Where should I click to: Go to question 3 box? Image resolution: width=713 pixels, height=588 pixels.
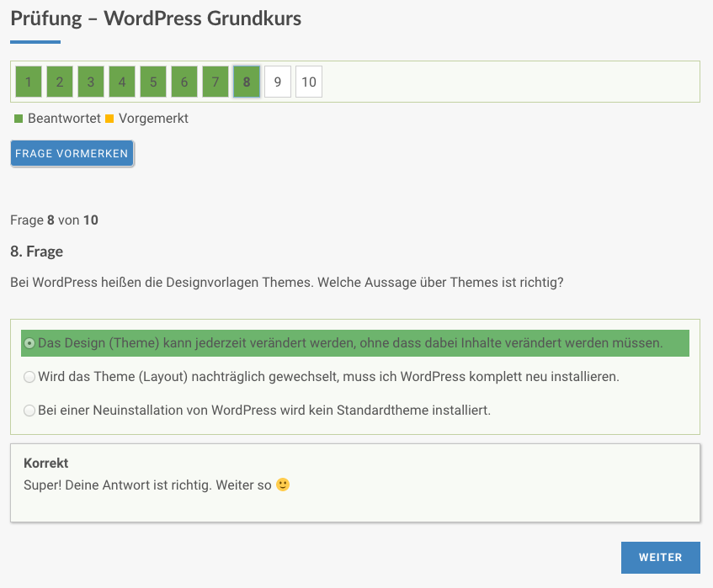coord(91,82)
